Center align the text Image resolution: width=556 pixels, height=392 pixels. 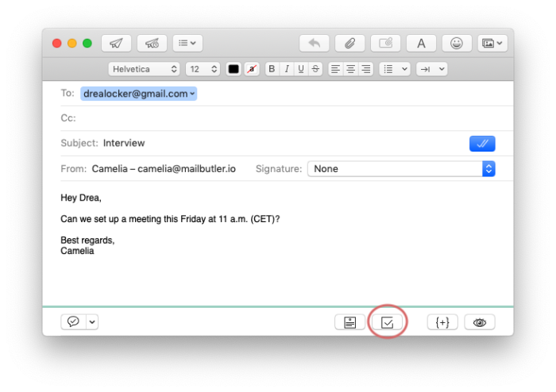[351, 69]
